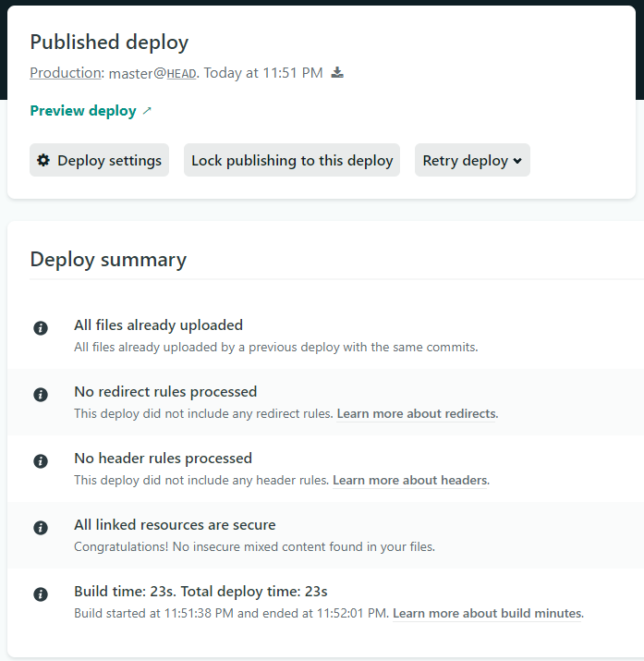Image resolution: width=644 pixels, height=661 pixels.
Task: Click info icon beside Build time row
Action: (x=41, y=594)
